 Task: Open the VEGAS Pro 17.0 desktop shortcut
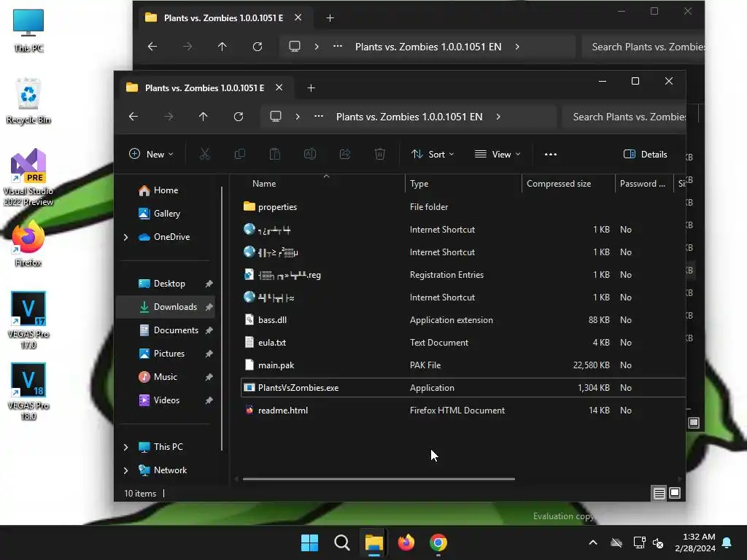click(28, 320)
